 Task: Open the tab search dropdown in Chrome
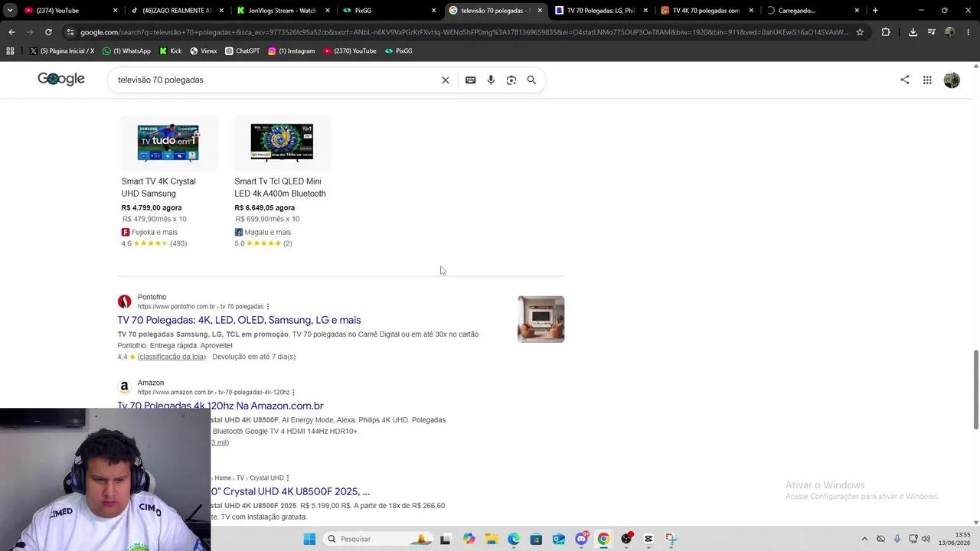point(10,10)
